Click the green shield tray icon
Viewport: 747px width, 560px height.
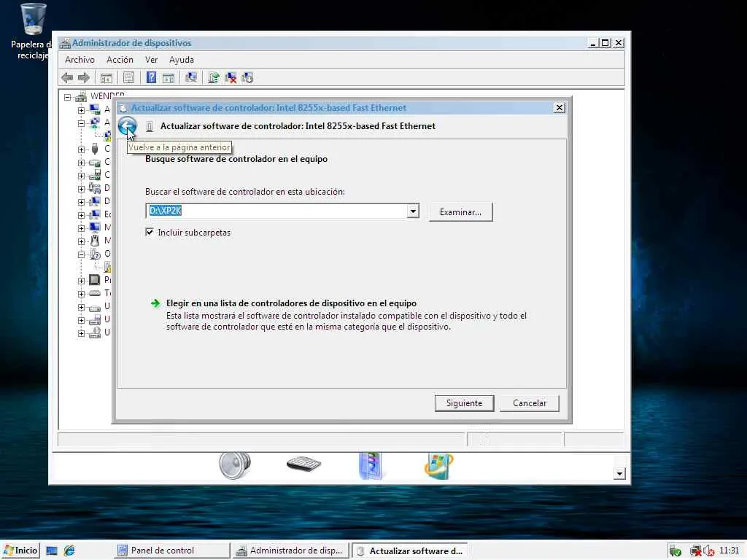[x=675, y=551]
